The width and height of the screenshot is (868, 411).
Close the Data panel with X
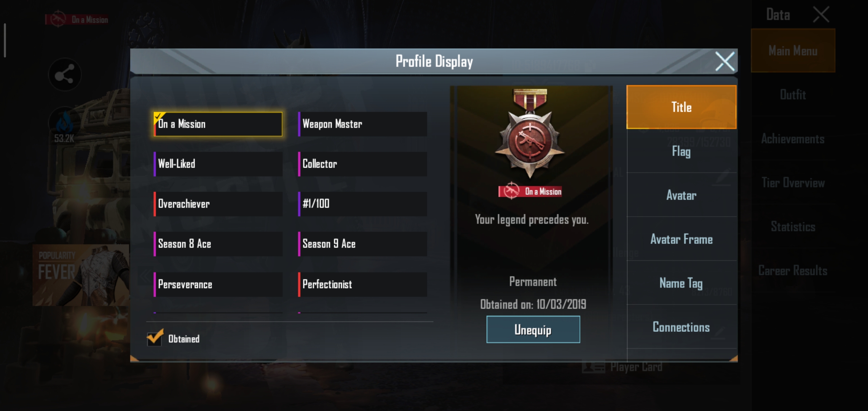coord(821,15)
